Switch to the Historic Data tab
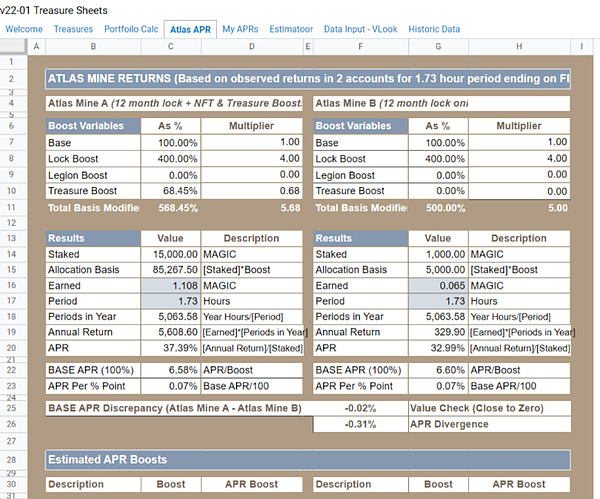 tap(434, 29)
